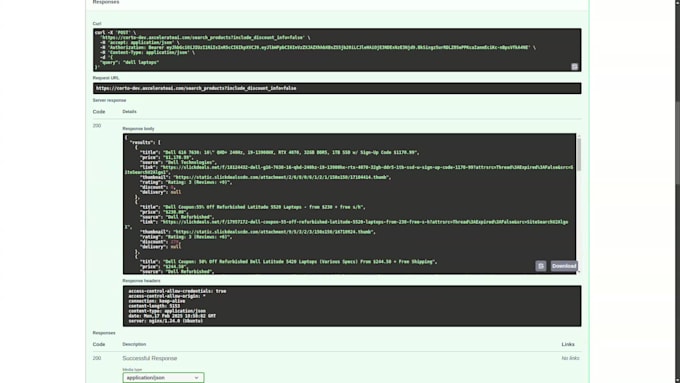Click the response body scrollbar thumb
Image resolution: width=680 pixels, height=383 pixels.
click(579, 154)
